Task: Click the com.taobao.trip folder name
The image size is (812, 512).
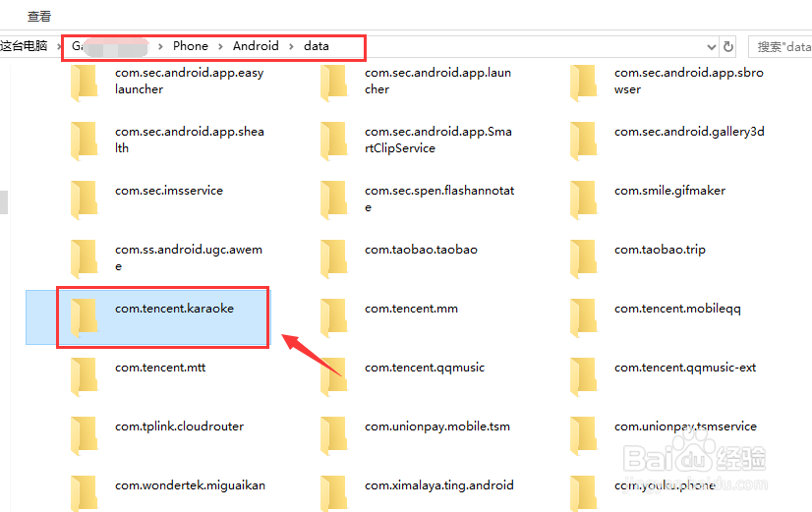Action: pos(660,250)
